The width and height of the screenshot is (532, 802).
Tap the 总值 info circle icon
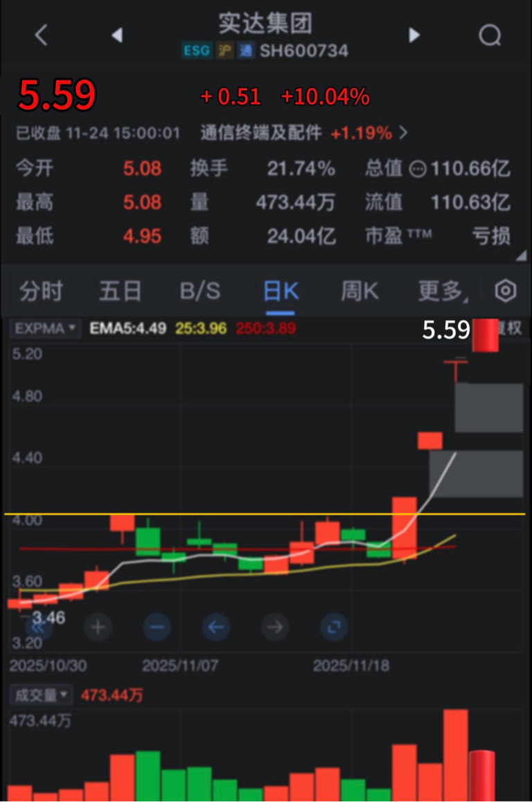(418, 169)
